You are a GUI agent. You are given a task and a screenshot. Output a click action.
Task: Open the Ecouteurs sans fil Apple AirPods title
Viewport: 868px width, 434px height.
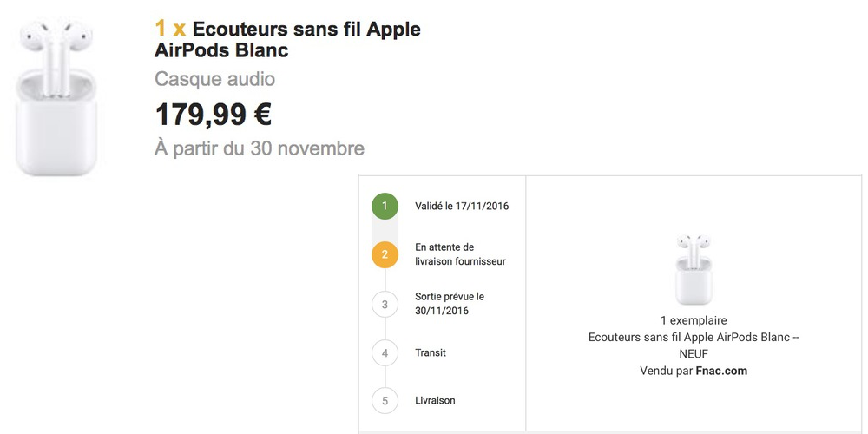287,40
